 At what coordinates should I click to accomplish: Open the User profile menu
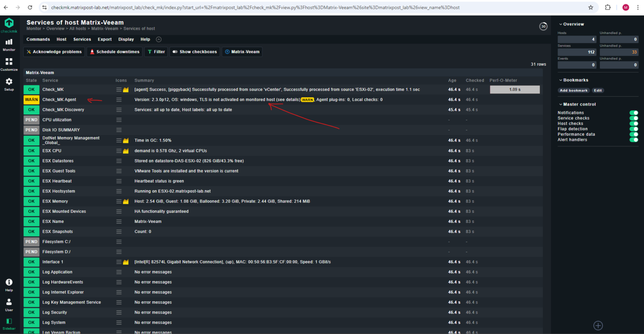[9, 305]
